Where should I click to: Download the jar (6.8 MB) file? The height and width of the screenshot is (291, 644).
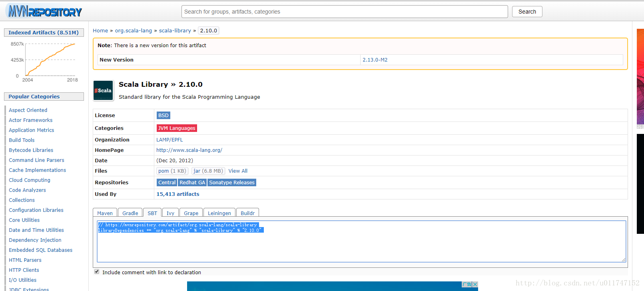pyautogui.click(x=208, y=171)
